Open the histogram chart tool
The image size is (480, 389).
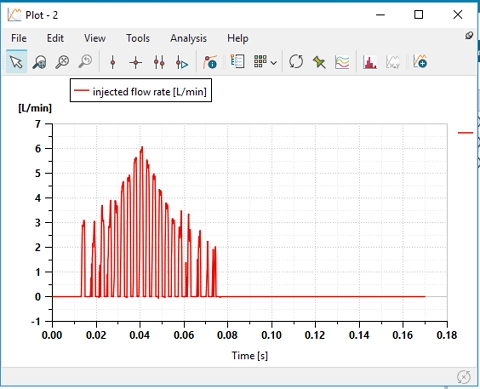click(x=370, y=62)
